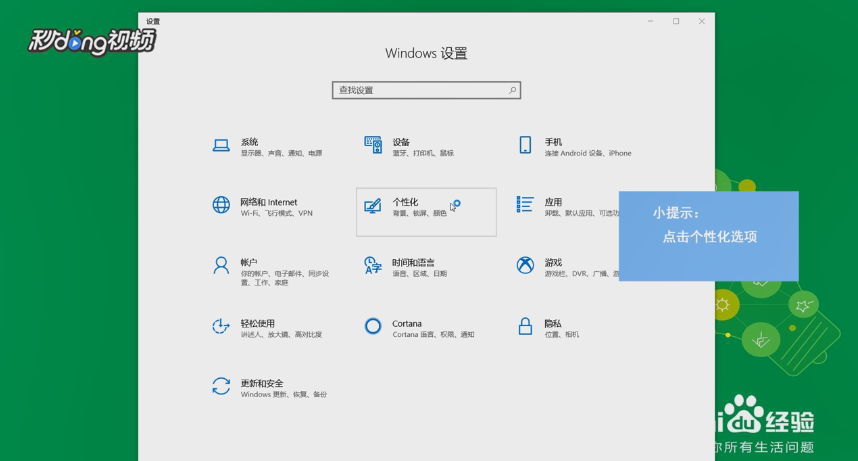The height and width of the screenshot is (461, 858).
Task: Open the 轻松使用 icon
Action: (x=221, y=326)
